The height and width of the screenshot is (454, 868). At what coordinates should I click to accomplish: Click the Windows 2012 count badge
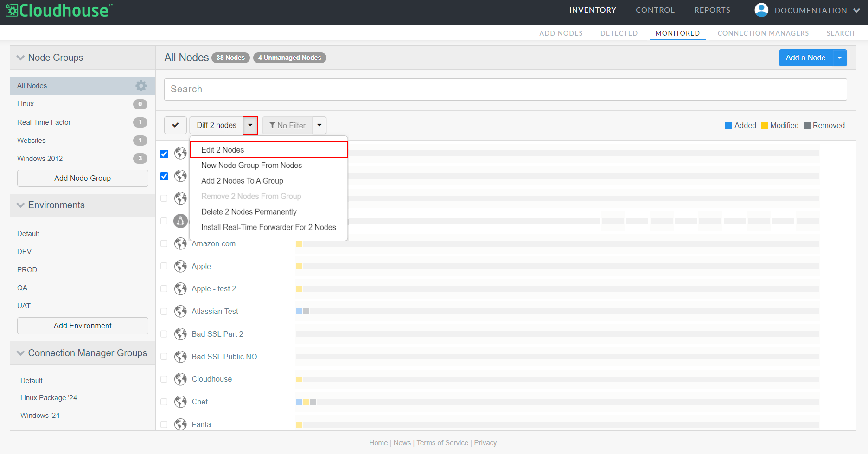(140, 159)
